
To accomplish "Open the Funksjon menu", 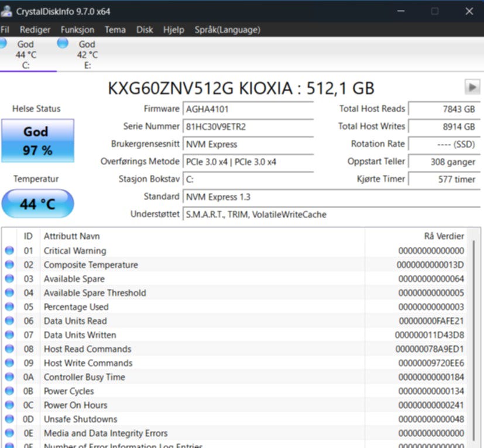I will pos(77,30).
